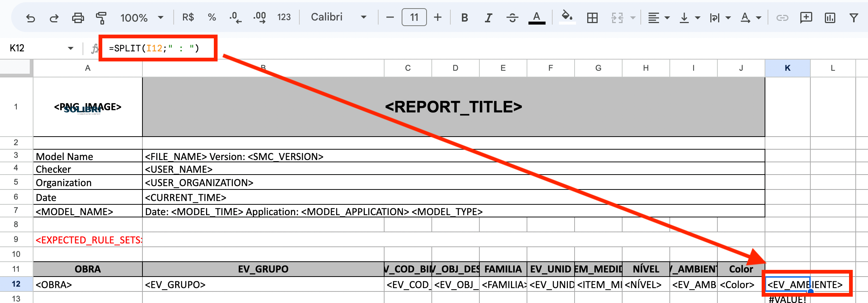868x303 pixels.
Task: Select row 12 header
Action: [16, 284]
